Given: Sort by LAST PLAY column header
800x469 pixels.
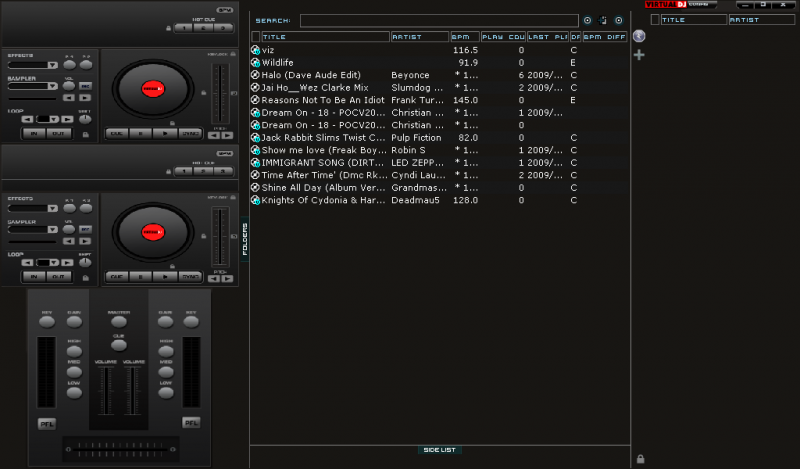Looking at the screenshot, I should click(547, 37).
